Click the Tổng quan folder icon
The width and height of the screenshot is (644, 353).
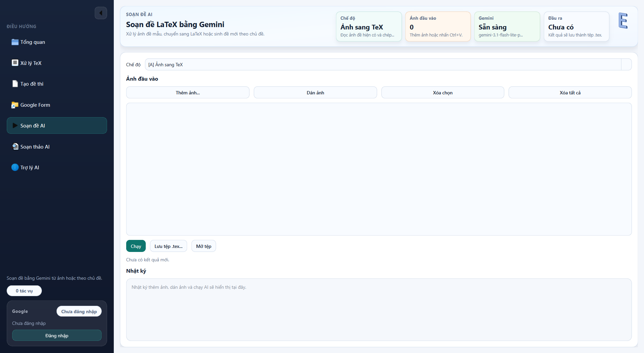pos(15,42)
